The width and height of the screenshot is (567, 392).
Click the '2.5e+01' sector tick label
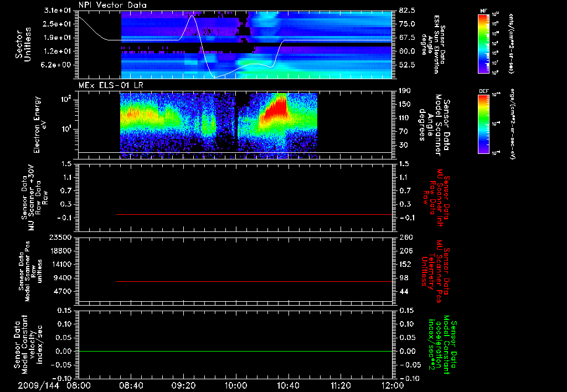pyautogui.click(x=58, y=24)
